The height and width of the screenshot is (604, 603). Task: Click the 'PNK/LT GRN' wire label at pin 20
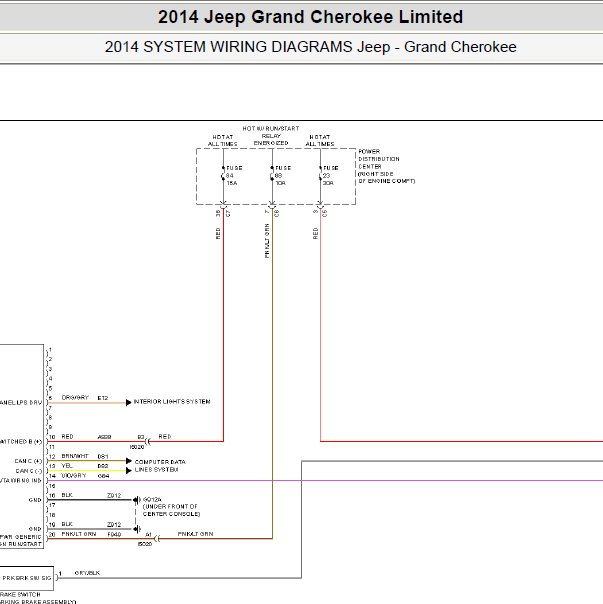click(x=79, y=534)
